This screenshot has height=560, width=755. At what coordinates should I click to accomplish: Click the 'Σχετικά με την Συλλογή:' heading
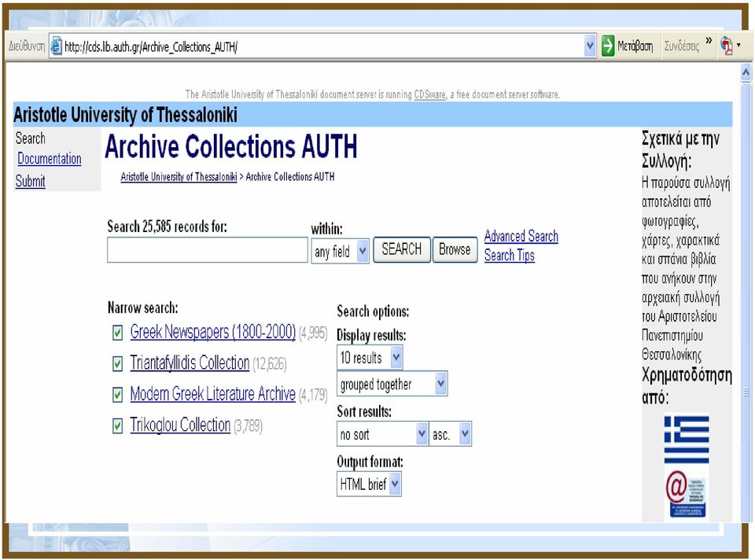click(681, 149)
